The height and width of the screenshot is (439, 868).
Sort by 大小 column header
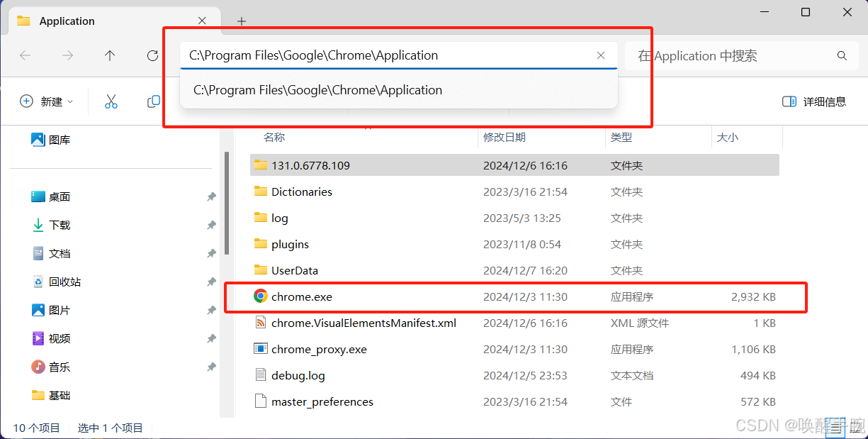(728, 138)
